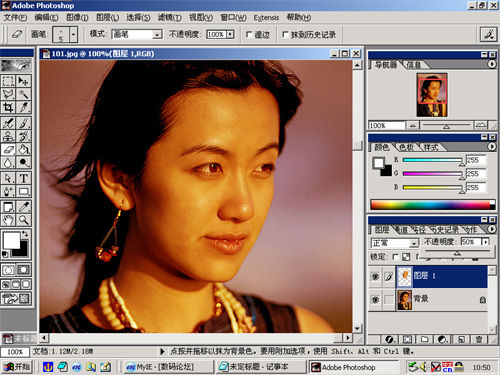Select the Crop tool in the toolbox
Screen dimensions: 500x375
[8, 107]
